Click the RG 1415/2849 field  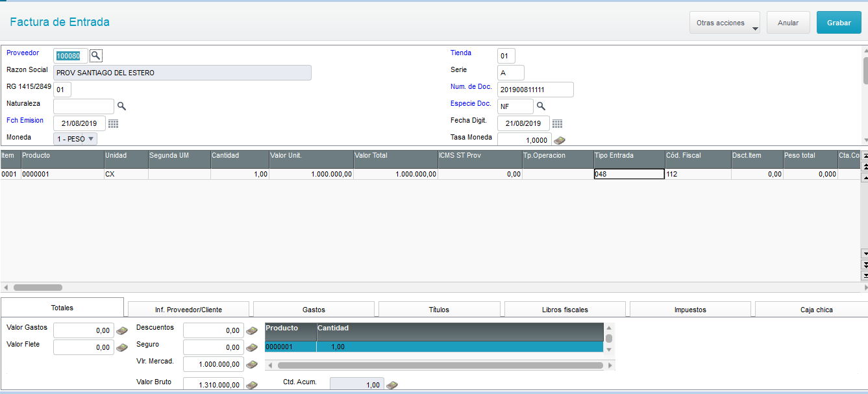(x=62, y=90)
